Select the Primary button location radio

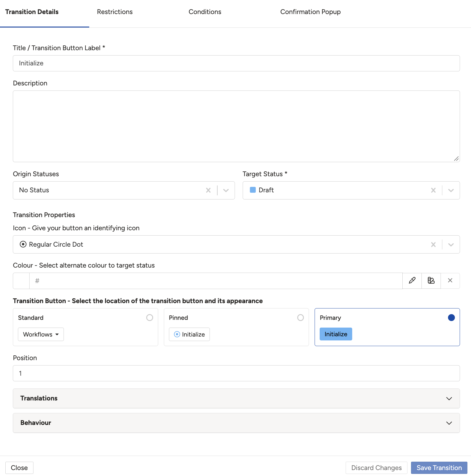pyautogui.click(x=451, y=317)
